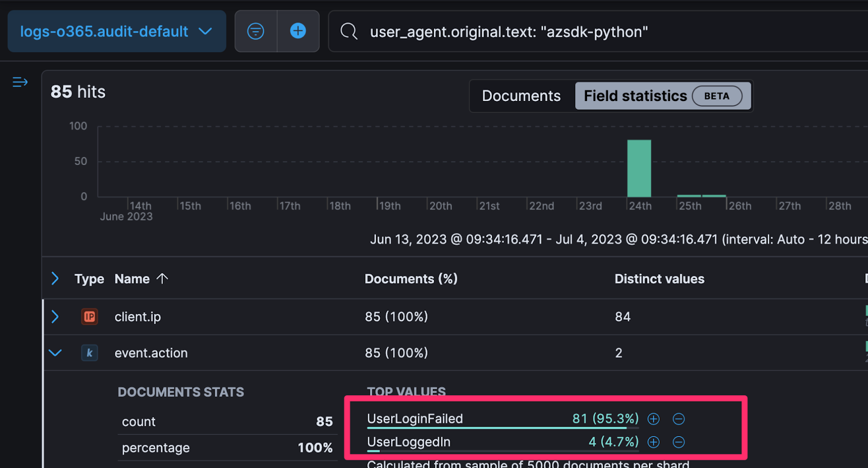Filter for UserLoggedIn value
Screen dimensions: 868x468
point(654,442)
